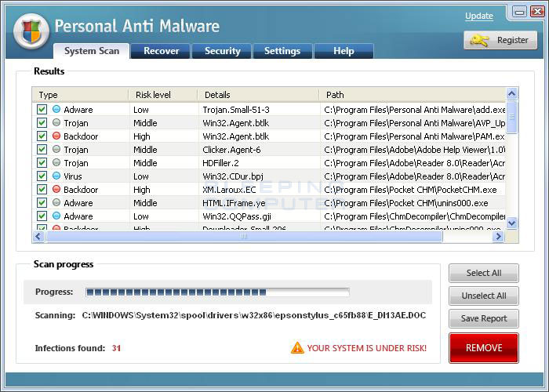
Task: Click the red risk icon in the Backdoor PAM.exe row
Action: (x=56, y=136)
